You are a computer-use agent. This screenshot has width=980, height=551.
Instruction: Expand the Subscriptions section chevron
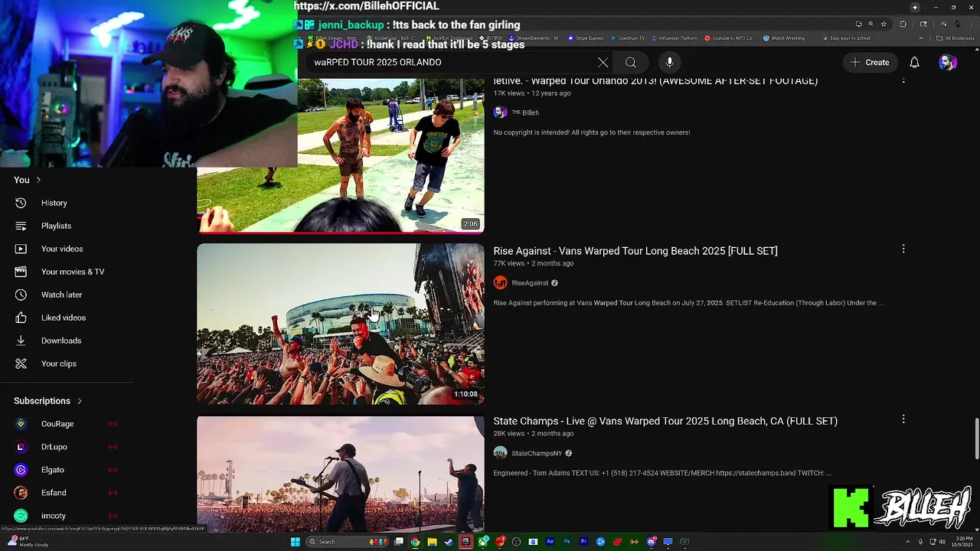point(79,401)
